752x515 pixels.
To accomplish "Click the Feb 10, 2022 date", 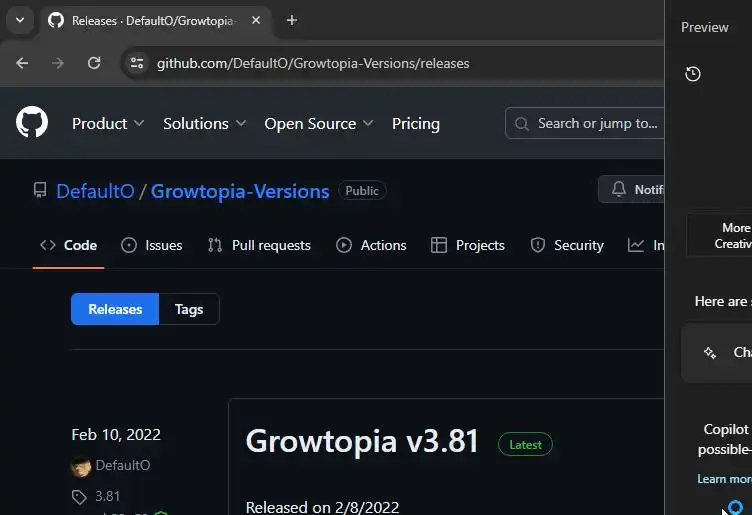I will click(x=116, y=435).
